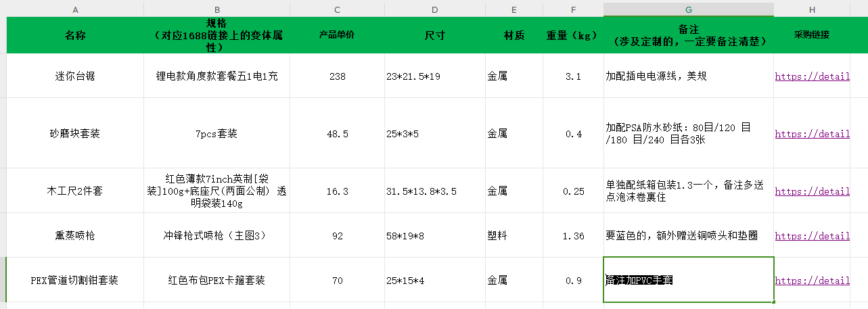Select the cell containing 迷你台锯
Image resolution: width=868 pixels, height=309 pixels.
[75, 76]
